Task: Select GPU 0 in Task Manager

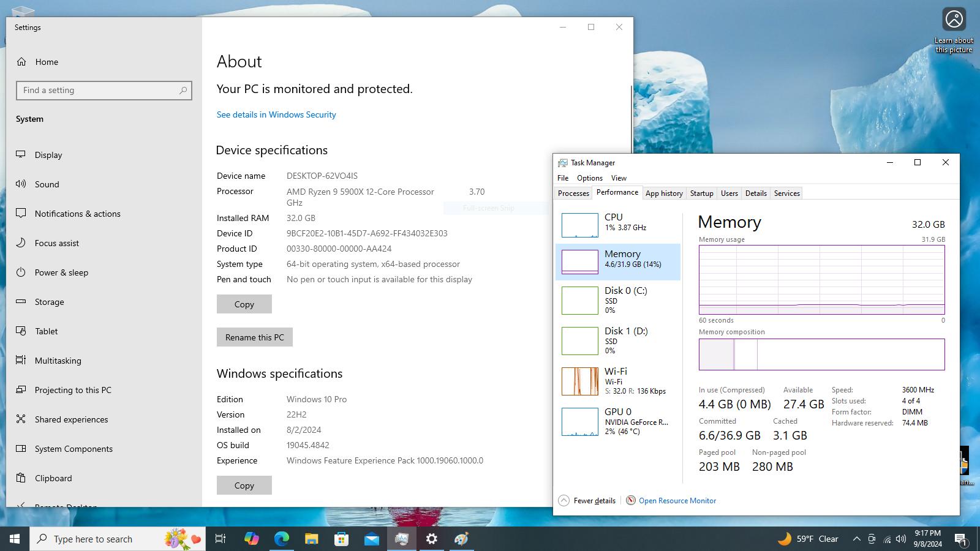Action: [618, 421]
